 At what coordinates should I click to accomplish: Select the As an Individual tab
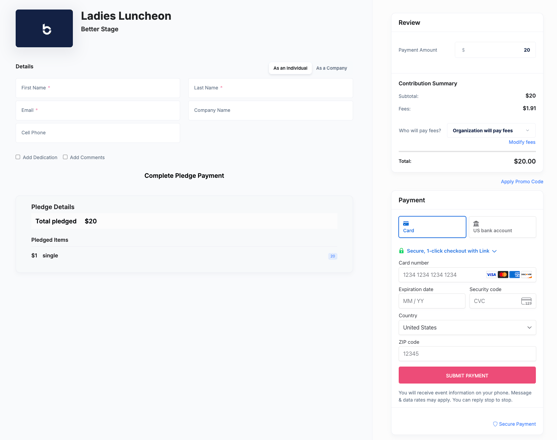tap(290, 68)
